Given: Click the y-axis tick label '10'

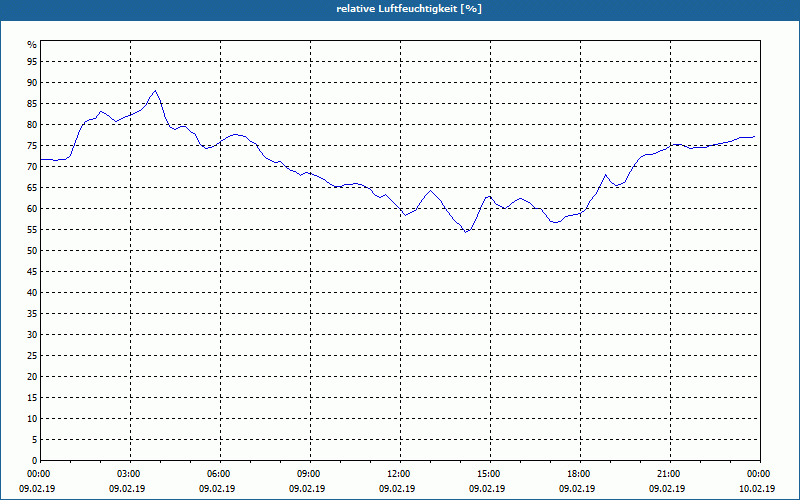Looking at the screenshot, I should (x=32, y=419).
